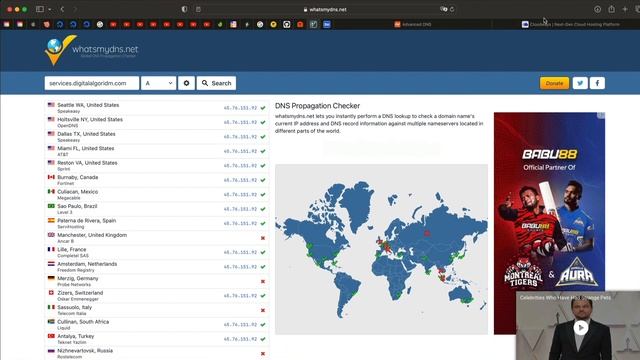The image size is (640, 360).
Task: Click the Turkish flag beside Antalya
Action: click(x=51, y=336)
